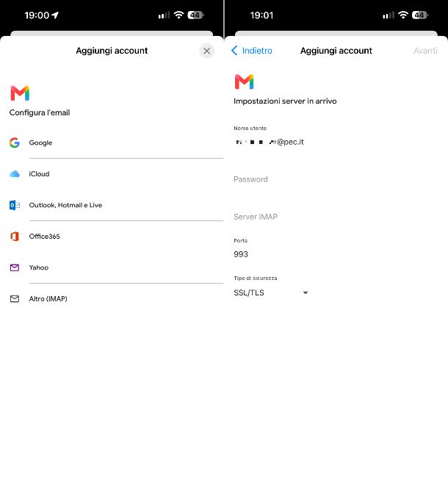Tap the battery indicator in right status bar

pos(420,15)
